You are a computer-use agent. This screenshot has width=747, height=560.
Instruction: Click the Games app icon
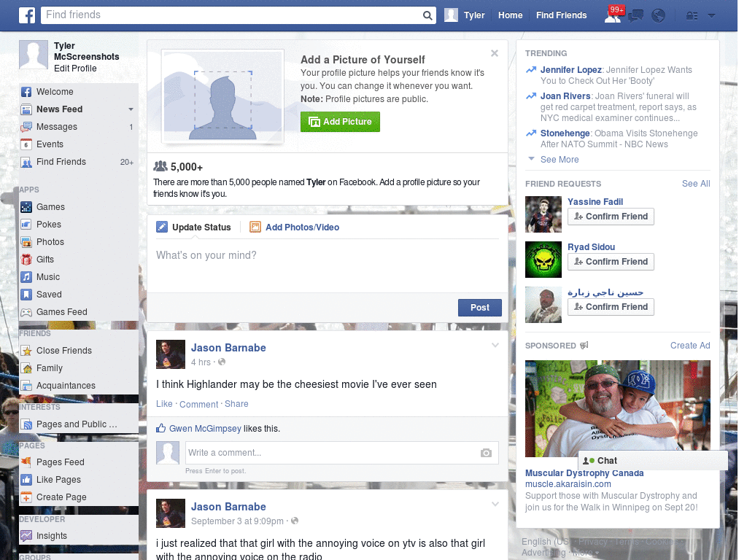26,207
